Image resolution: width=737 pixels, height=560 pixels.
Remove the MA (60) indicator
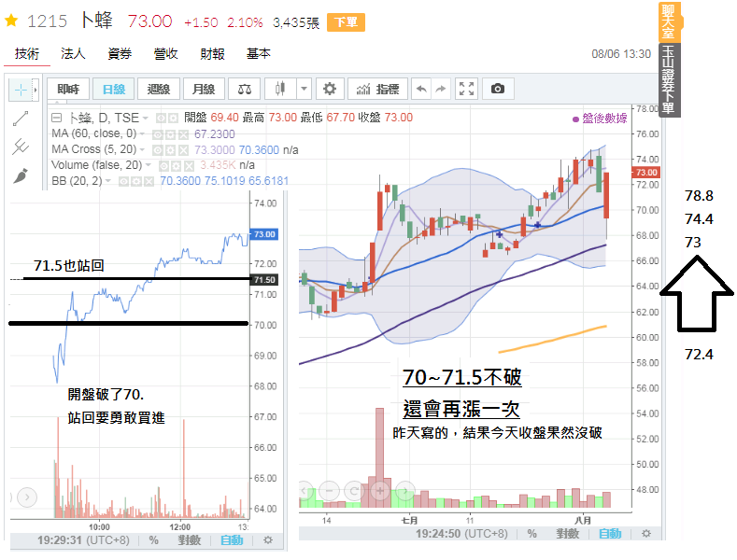183,134
